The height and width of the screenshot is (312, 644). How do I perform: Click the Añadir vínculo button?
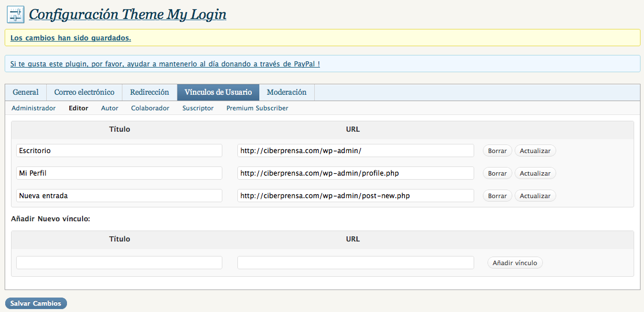[x=515, y=263]
